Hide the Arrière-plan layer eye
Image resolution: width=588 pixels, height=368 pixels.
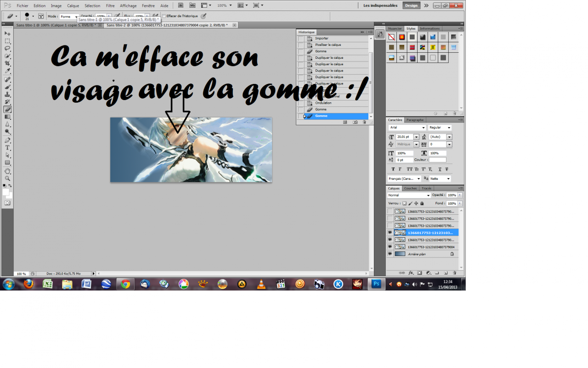(390, 254)
